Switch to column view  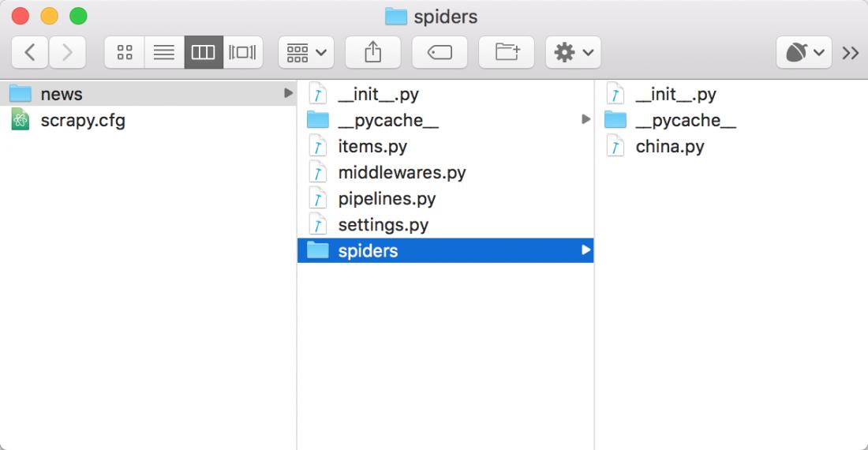(203, 53)
